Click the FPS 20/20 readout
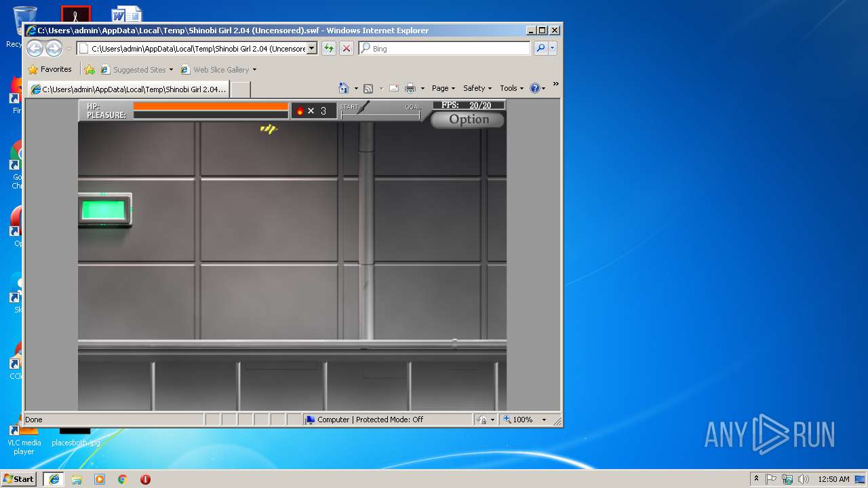This screenshot has height=488, width=868. point(469,105)
